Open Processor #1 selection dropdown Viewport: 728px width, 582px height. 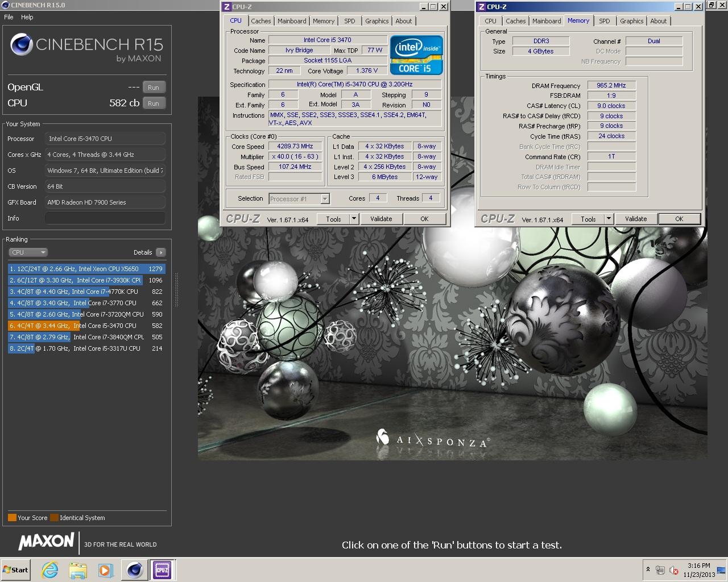click(x=299, y=199)
